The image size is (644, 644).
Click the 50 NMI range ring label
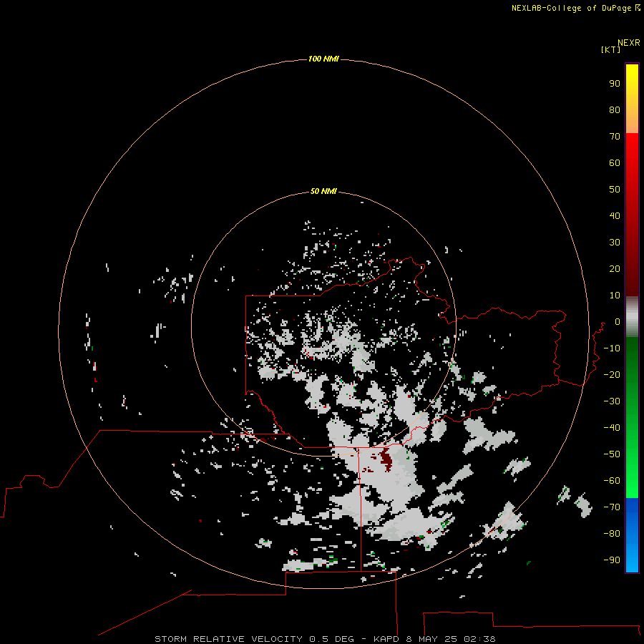323,191
